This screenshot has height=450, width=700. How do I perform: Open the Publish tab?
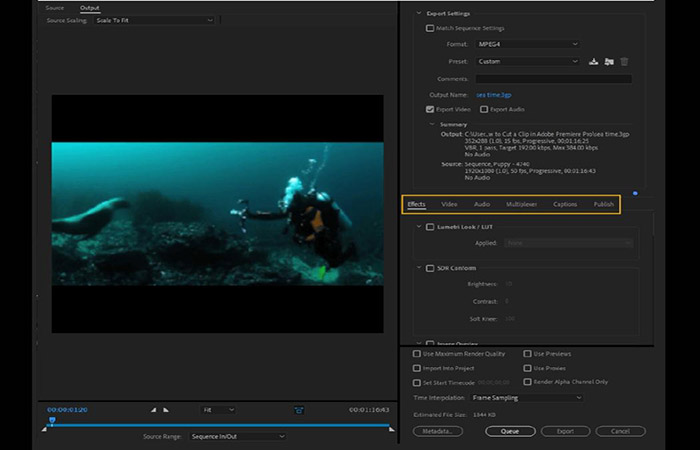click(x=604, y=204)
